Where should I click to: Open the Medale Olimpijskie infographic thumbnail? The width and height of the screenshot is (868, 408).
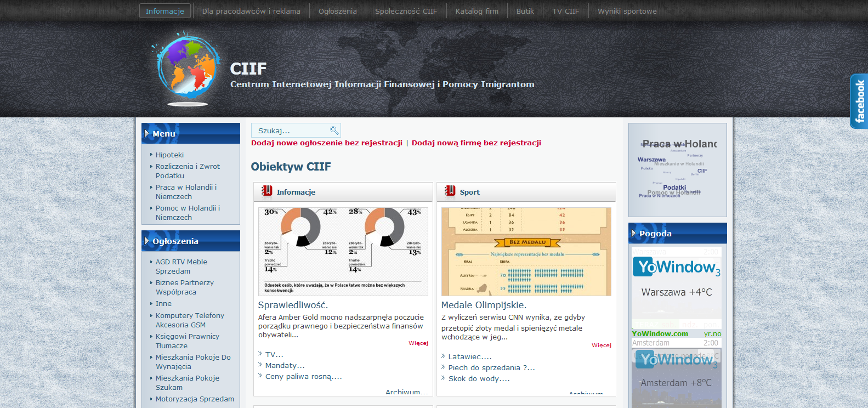pos(526,251)
